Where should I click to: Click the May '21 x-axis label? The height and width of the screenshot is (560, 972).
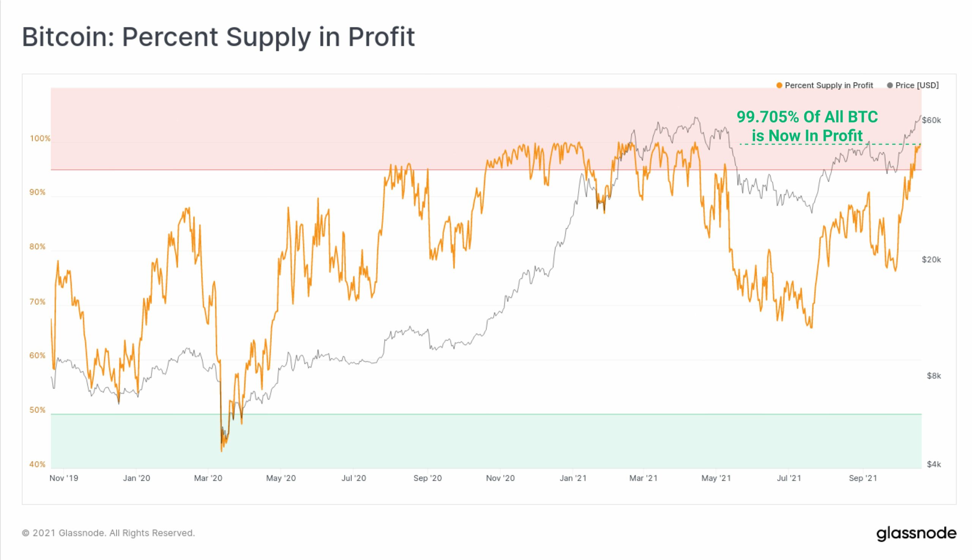tap(716, 478)
